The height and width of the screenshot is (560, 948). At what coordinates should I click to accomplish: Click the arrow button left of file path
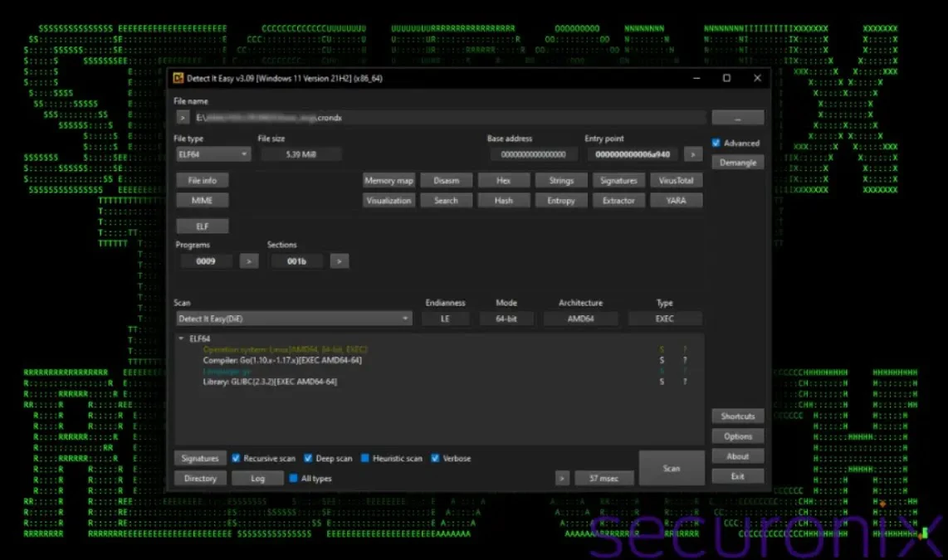point(183,118)
